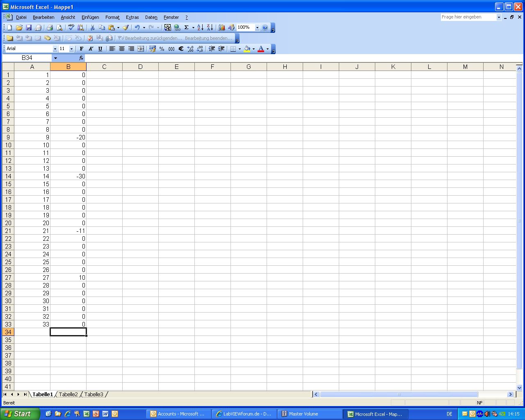Click the Open file folder icon

(19, 27)
